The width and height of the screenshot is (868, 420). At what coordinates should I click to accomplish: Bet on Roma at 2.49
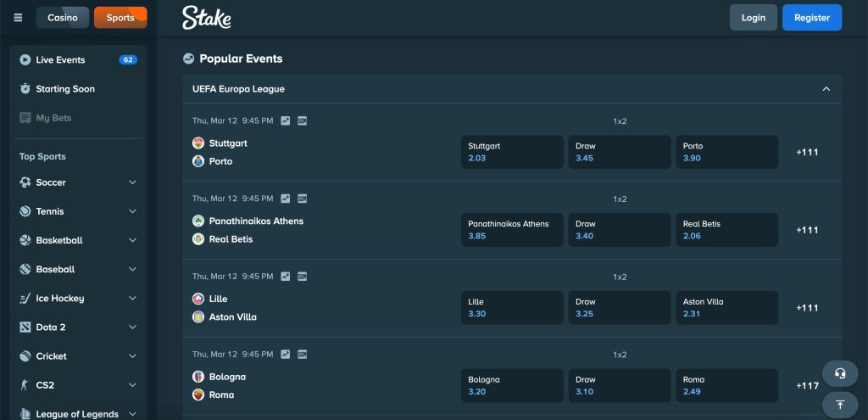(x=726, y=386)
